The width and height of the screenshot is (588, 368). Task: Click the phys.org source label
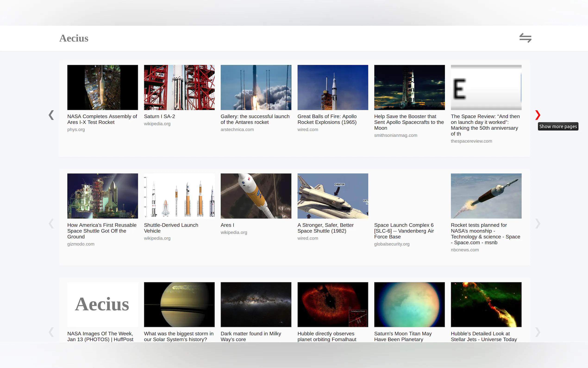point(76,130)
